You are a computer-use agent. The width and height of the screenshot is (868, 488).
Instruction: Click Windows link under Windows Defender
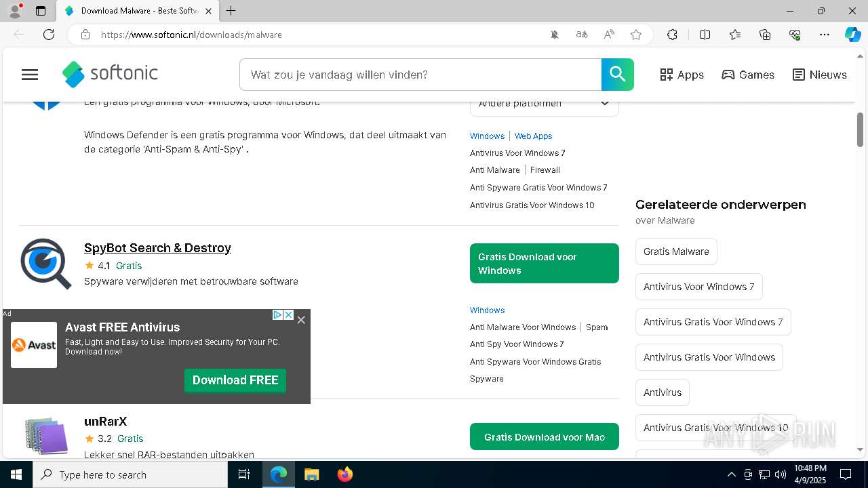tap(487, 136)
